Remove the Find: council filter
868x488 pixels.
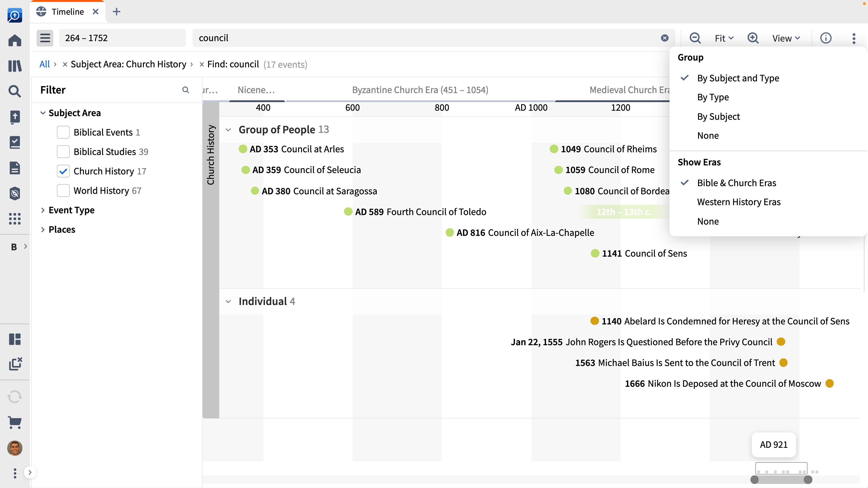point(201,64)
